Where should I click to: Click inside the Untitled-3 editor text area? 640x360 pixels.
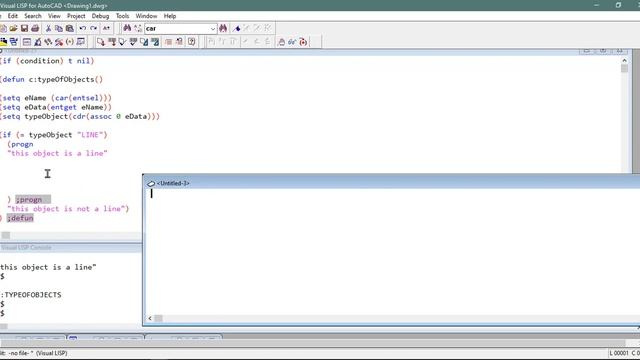(x=392, y=251)
